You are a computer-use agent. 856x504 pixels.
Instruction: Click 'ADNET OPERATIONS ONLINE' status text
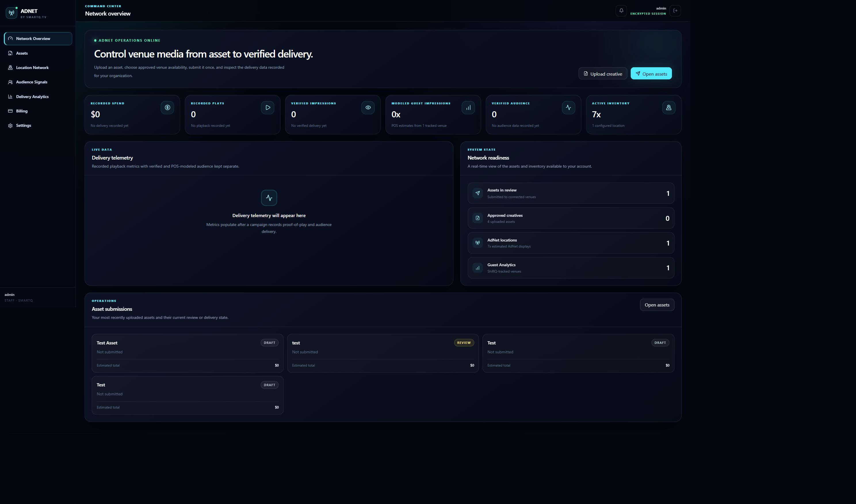[x=129, y=41]
